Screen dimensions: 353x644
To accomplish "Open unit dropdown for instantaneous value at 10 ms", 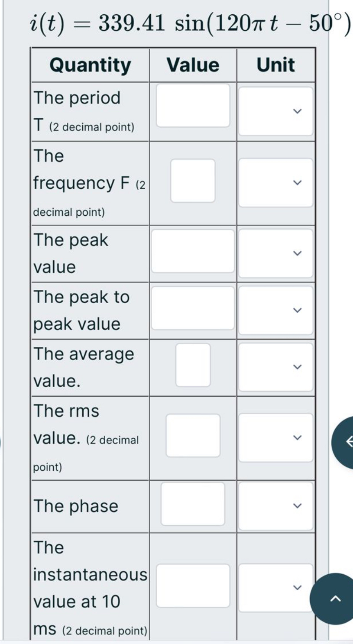I will pyautogui.click(x=275, y=588).
